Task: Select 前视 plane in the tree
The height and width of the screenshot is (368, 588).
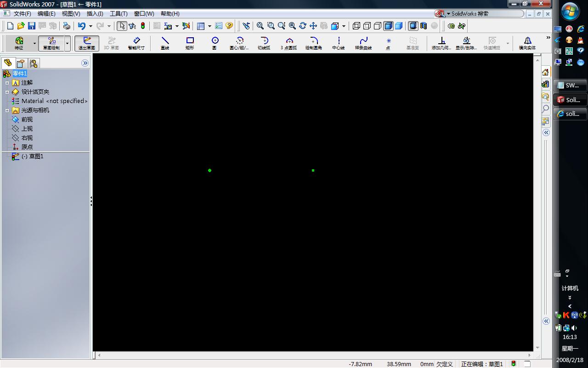Action: coord(27,120)
